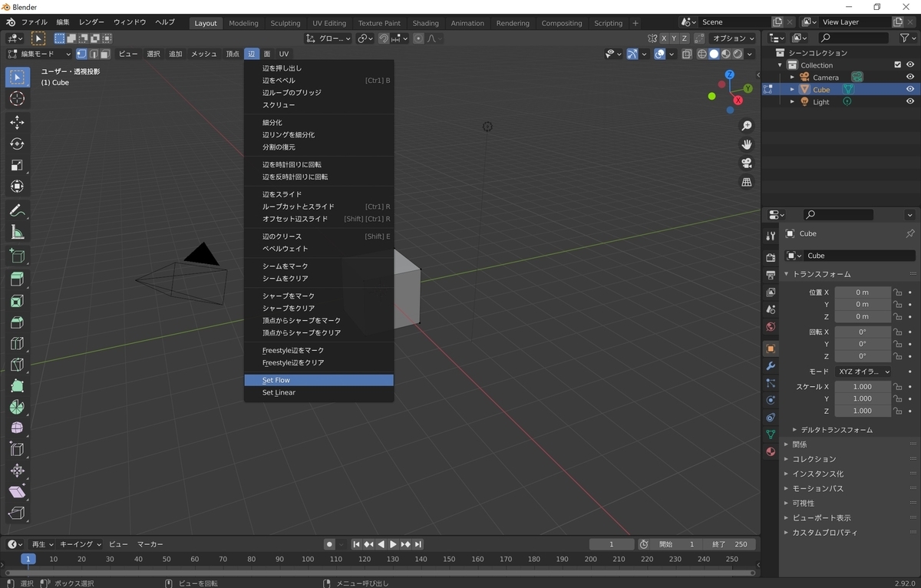921x588 pixels.
Task: Toggle X-ray mode in the header
Action: 686,54
